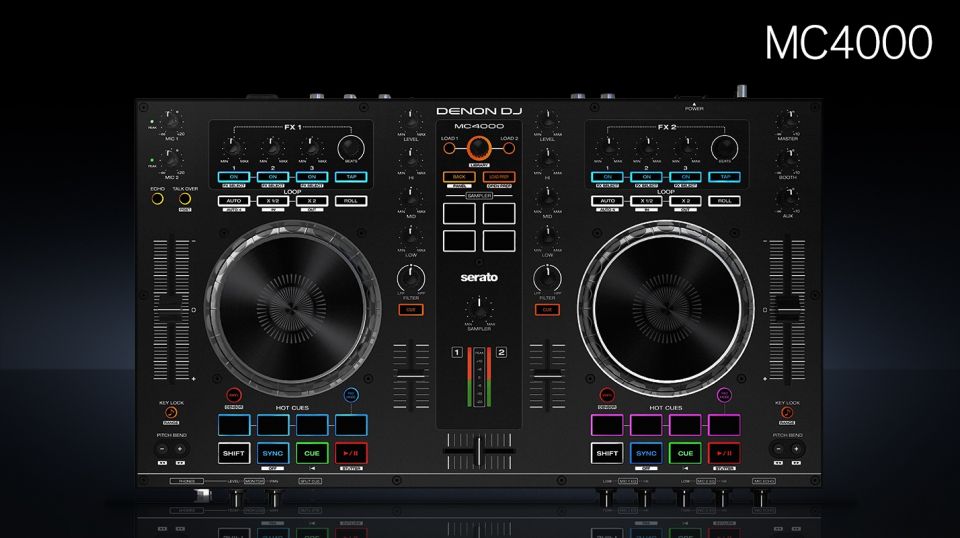Toggle the TALK OVER mic button

[184, 198]
